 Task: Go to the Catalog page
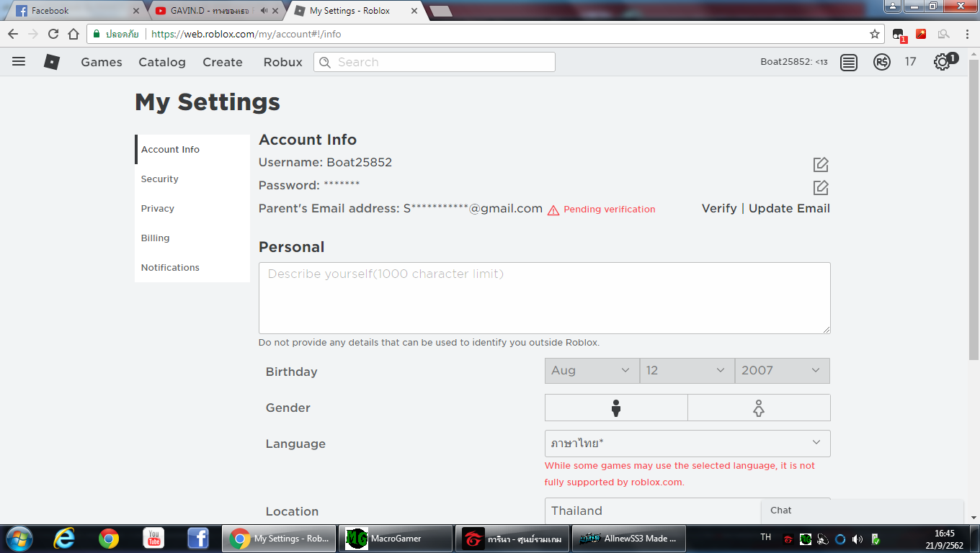(162, 62)
